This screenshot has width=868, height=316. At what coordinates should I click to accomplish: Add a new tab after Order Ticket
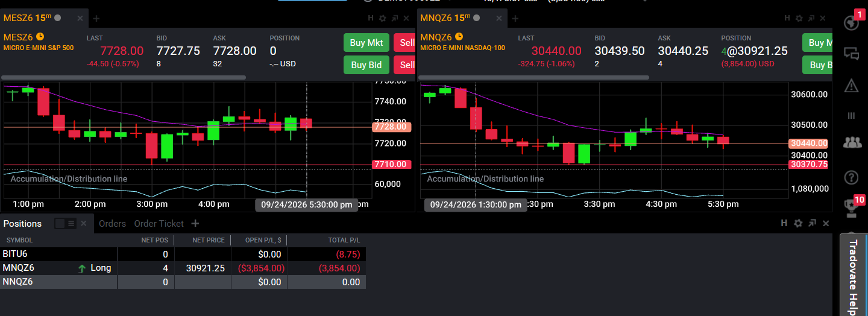coord(195,223)
